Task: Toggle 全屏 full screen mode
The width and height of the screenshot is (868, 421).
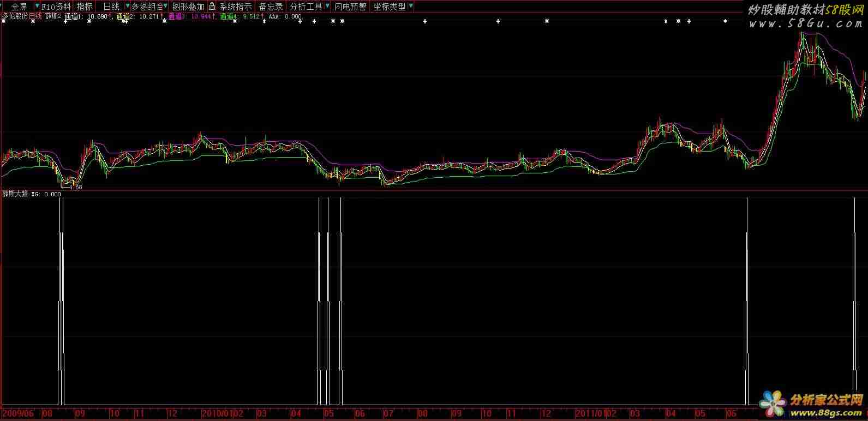Action: point(19,7)
